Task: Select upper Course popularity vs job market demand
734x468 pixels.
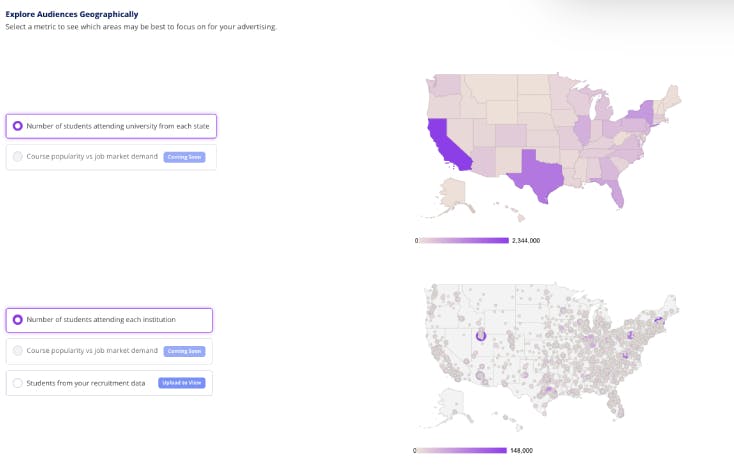Action: [x=111, y=157]
